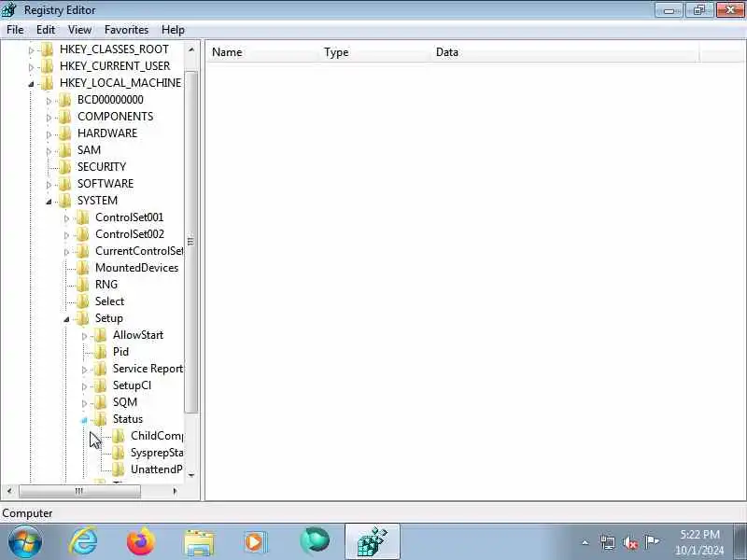Expand the AllowStart arrow
The width and height of the screenshot is (747, 560).
click(x=84, y=336)
